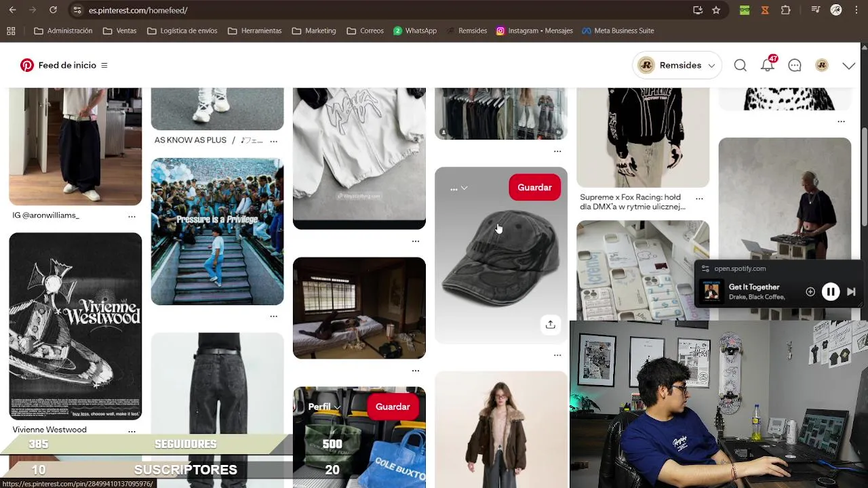The width and height of the screenshot is (868, 488).
Task: Open the board picker dropdown on cap pin
Action: [x=459, y=188]
